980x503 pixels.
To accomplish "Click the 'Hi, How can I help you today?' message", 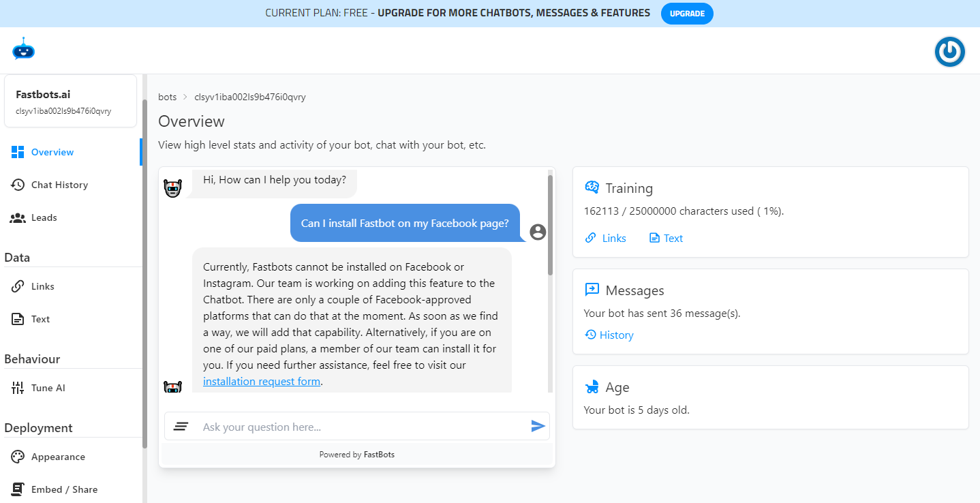I will (x=275, y=180).
